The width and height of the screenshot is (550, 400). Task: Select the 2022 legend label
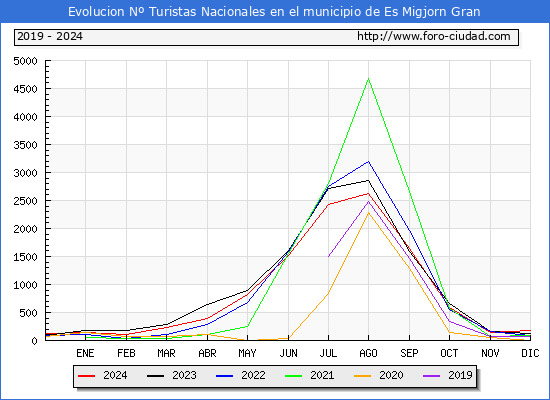(253, 375)
